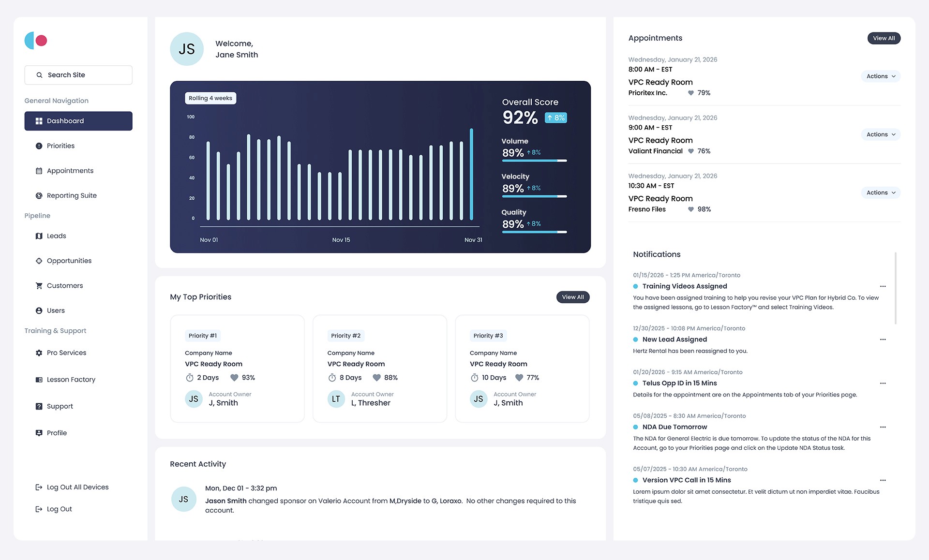The width and height of the screenshot is (929, 560).
Task: Expand Actions dropdown for Valiant Financial appointment
Action: 880,134
